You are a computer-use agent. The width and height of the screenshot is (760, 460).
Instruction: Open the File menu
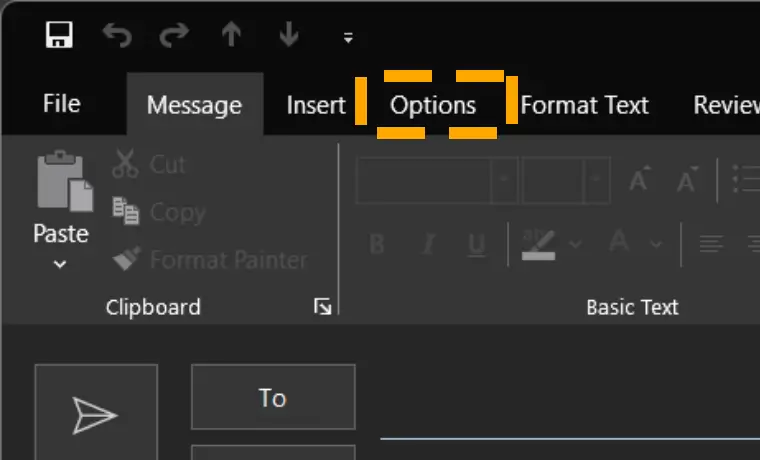click(62, 104)
